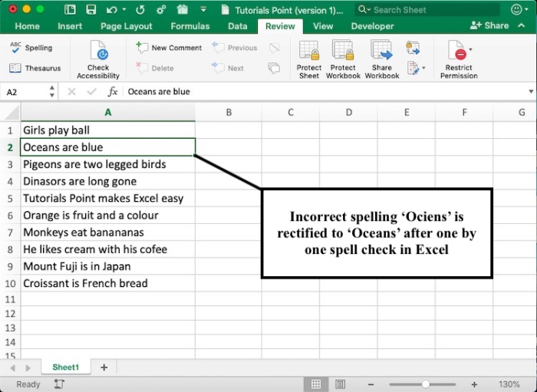Go to Previous comment
The image size is (537, 392).
click(x=235, y=48)
